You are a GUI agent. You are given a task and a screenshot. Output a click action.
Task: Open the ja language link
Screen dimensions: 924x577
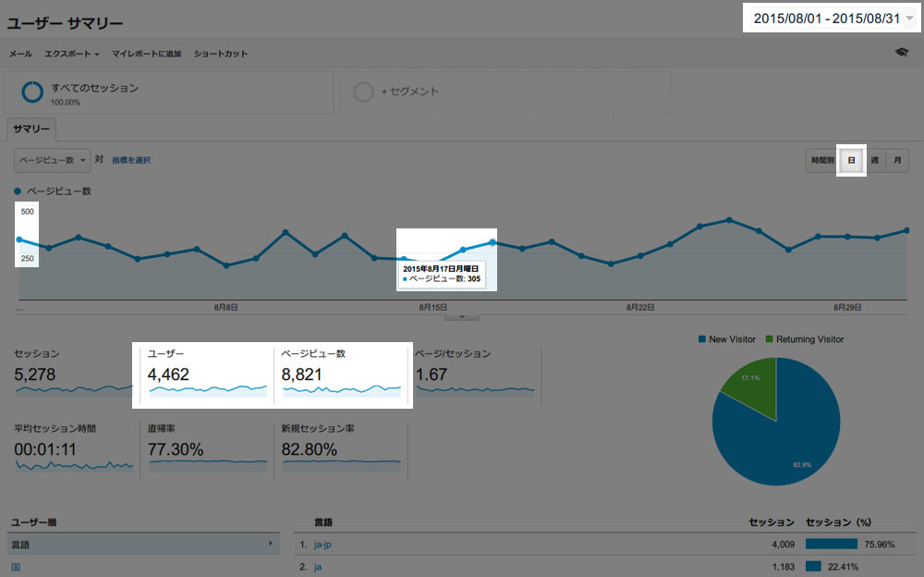pos(318,567)
